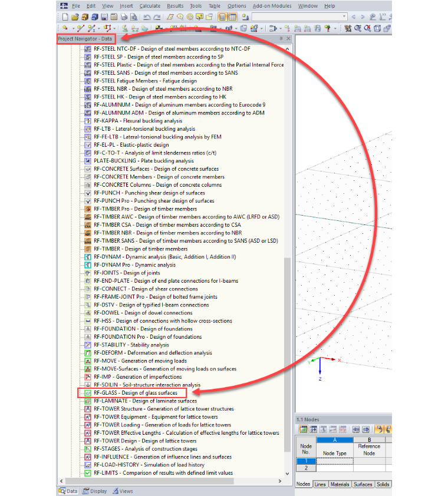
Task: Click the New Model toolbar icon
Action: point(65,16)
